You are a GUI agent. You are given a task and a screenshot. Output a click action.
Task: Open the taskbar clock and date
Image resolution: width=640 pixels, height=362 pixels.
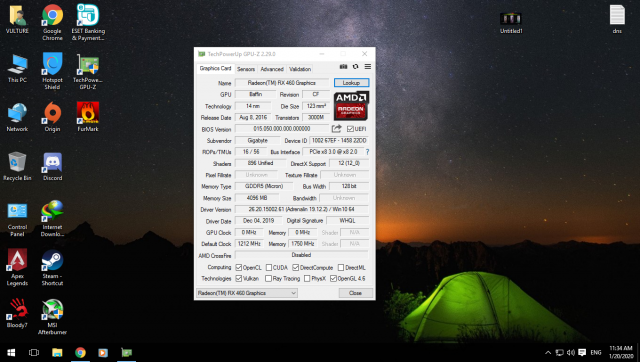pos(621,352)
